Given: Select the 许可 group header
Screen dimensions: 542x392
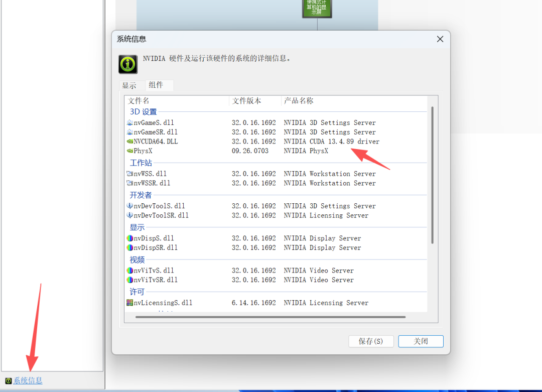Looking at the screenshot, I should click(137, 292).
